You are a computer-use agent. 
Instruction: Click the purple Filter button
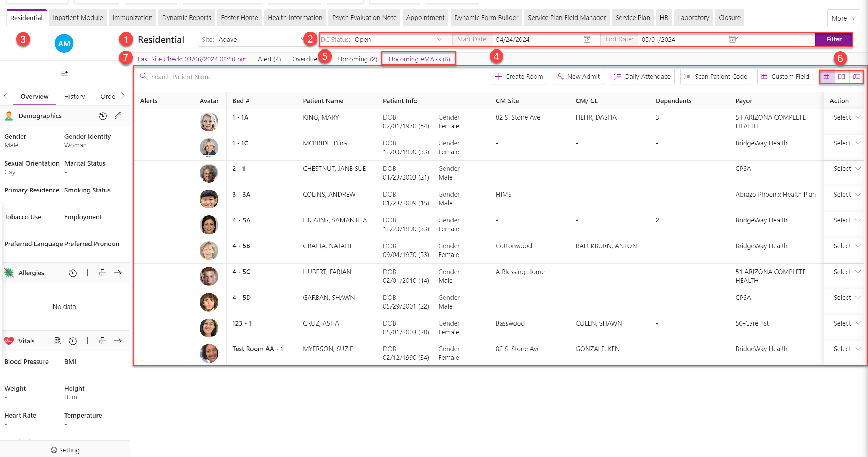pyautogui.click(x=834, y=39)
